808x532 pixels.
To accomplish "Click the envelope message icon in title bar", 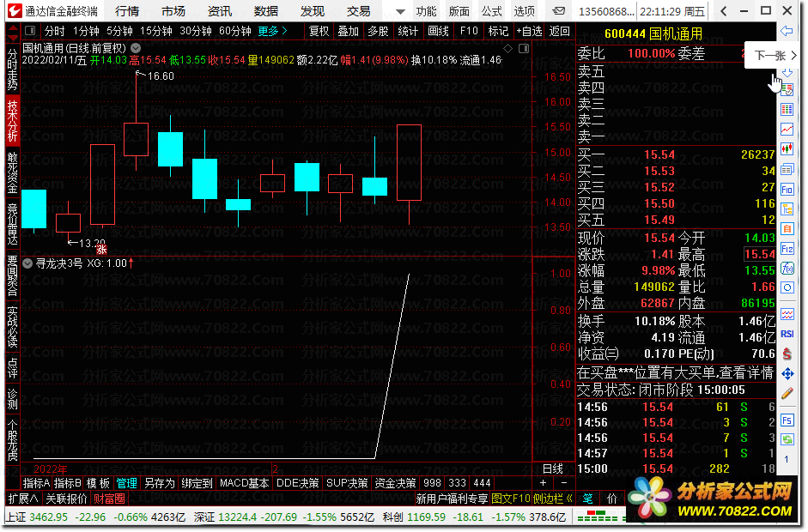I will tap(558, 11).
